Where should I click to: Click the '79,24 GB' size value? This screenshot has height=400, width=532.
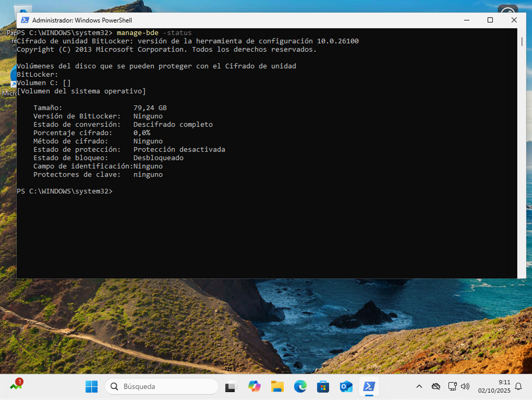pyautogui.click(x=150, y=108)
